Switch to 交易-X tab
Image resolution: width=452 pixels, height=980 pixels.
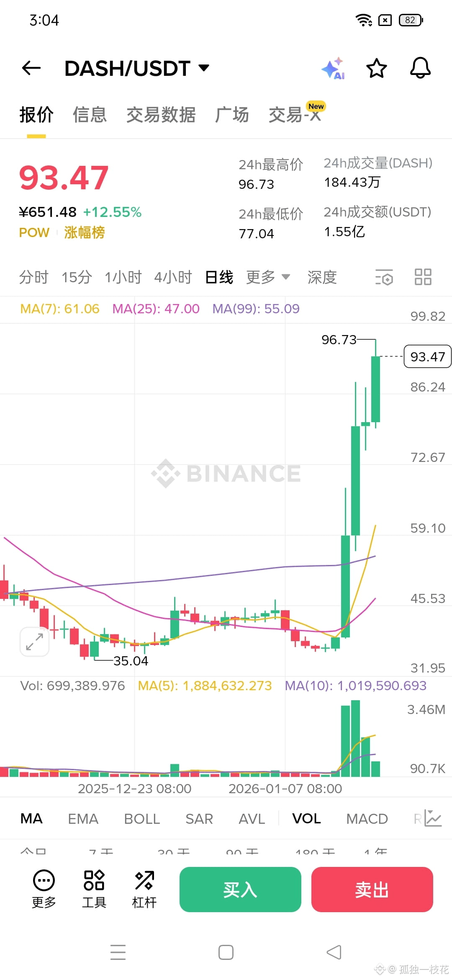click(295, 114)
